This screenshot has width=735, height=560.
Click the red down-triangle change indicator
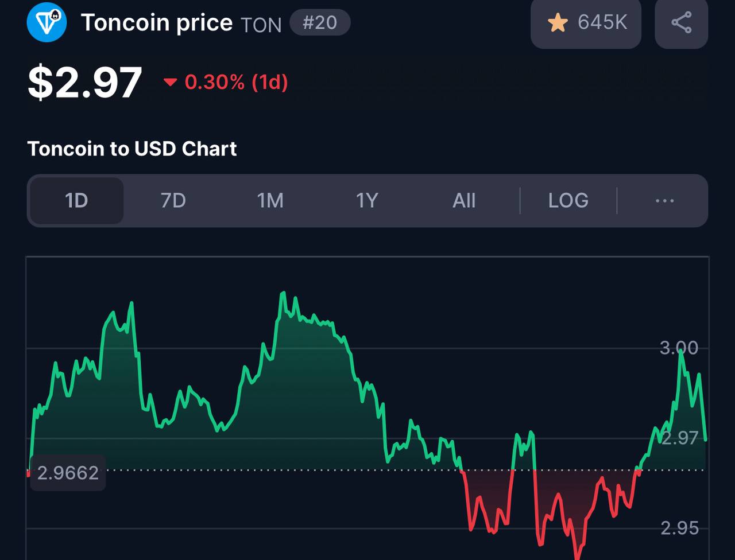170,83
